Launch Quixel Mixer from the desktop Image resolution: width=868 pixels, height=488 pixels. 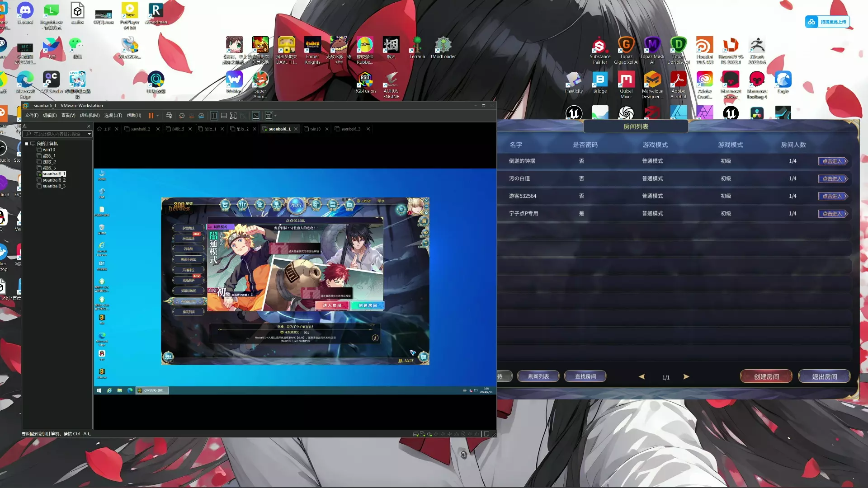(626, 85)
